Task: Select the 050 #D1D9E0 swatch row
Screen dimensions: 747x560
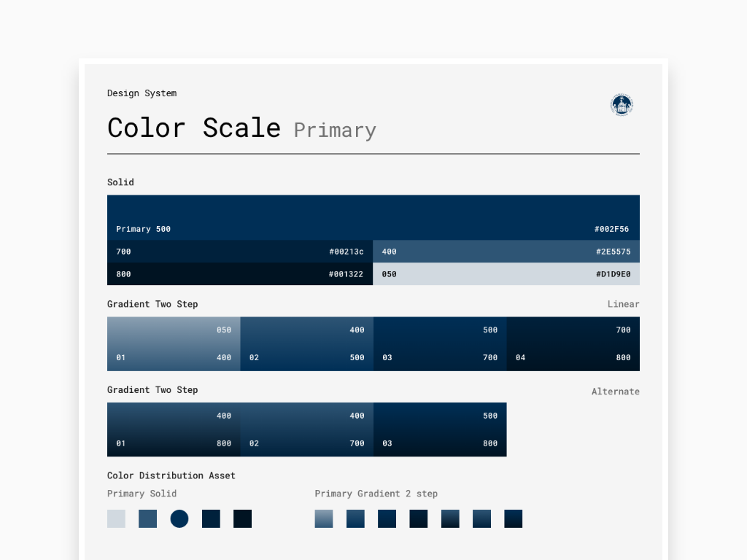Action: click(506, 274)
